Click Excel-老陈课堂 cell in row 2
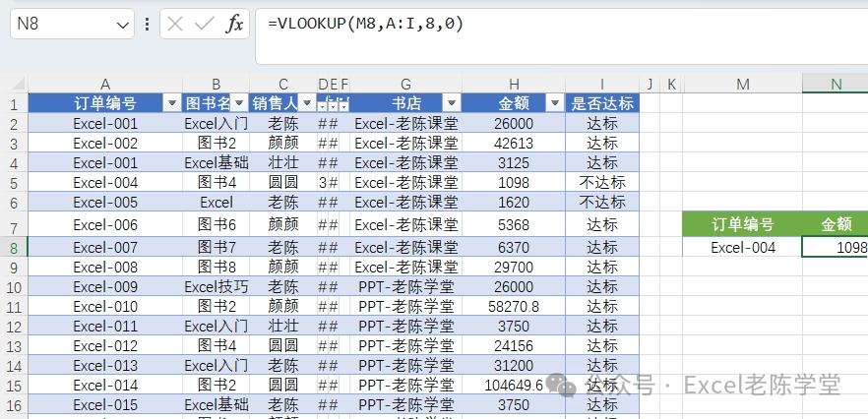Image resolution: width=868 pixels, height=419 pixels. (x=405, y=123)
